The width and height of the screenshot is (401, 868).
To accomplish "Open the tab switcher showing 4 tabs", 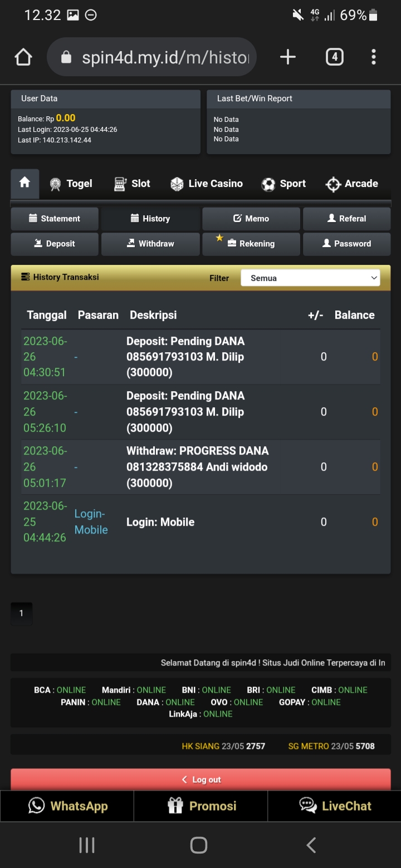I will tap(334, 57).
